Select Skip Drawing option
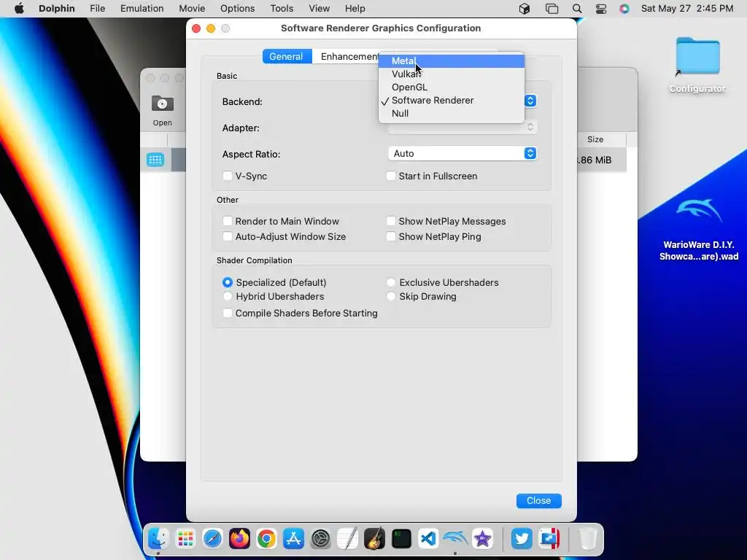This screenshot has width=747, height=560. (x=391, y=296)
